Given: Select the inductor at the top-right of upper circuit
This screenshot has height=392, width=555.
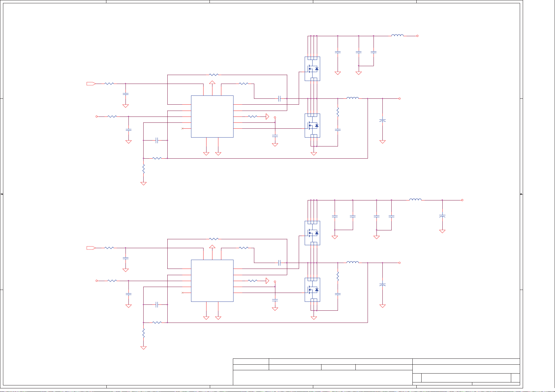Looking at the screenshot, I should click(397, 36).
